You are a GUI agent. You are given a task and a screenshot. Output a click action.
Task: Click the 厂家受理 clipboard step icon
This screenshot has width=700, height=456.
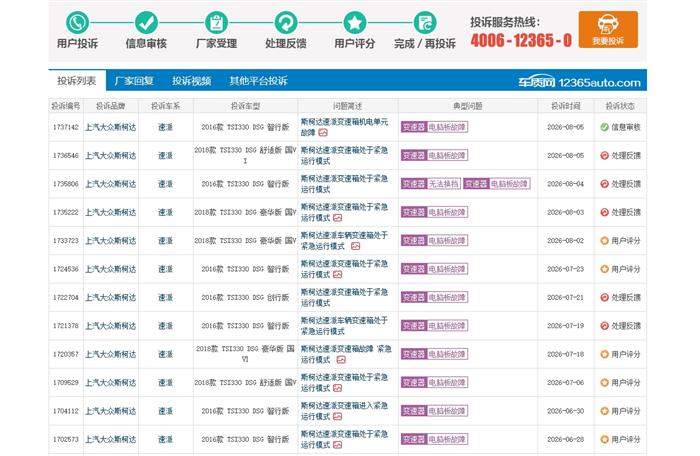217,22
